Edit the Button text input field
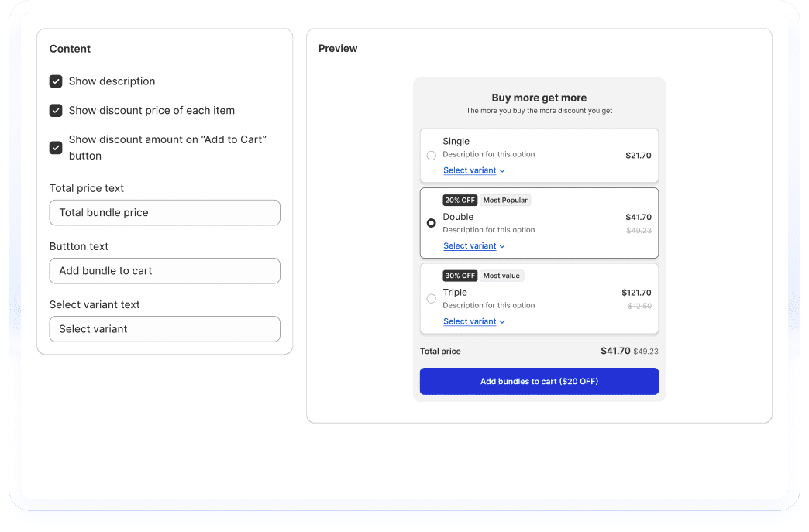Viewport: 809px width, 532px height. (x=164, y=271)
